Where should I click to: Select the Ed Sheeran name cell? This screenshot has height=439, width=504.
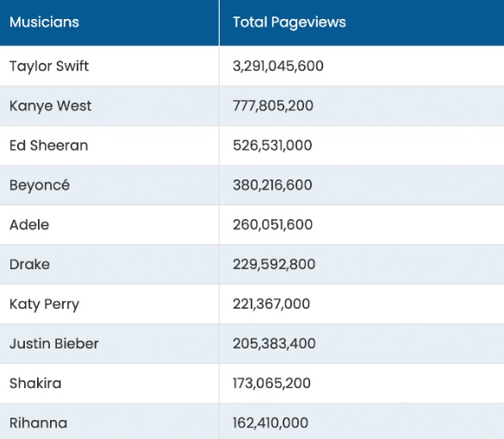(109, 145)
